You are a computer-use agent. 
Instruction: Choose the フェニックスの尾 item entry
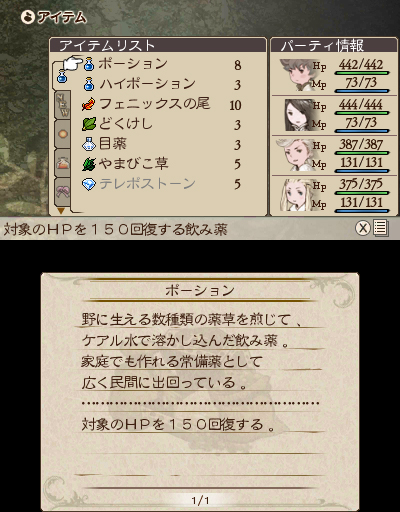pyautogui.click(x=161, y=104)
